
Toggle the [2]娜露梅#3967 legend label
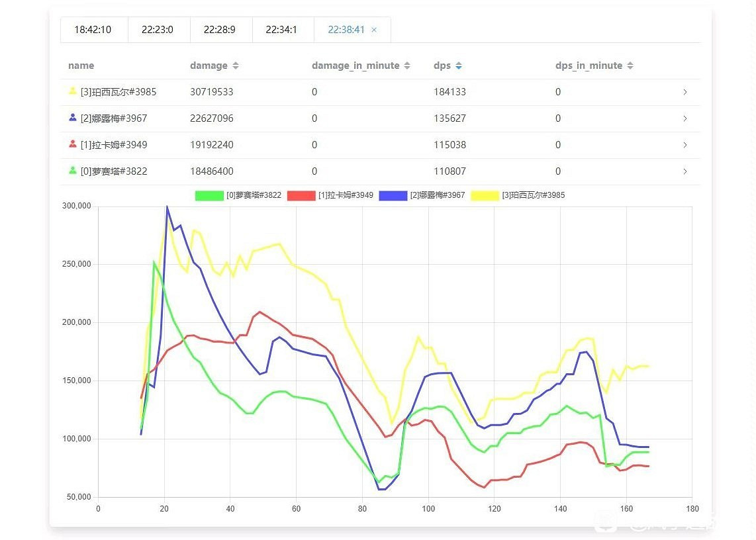tap(437, 195)
